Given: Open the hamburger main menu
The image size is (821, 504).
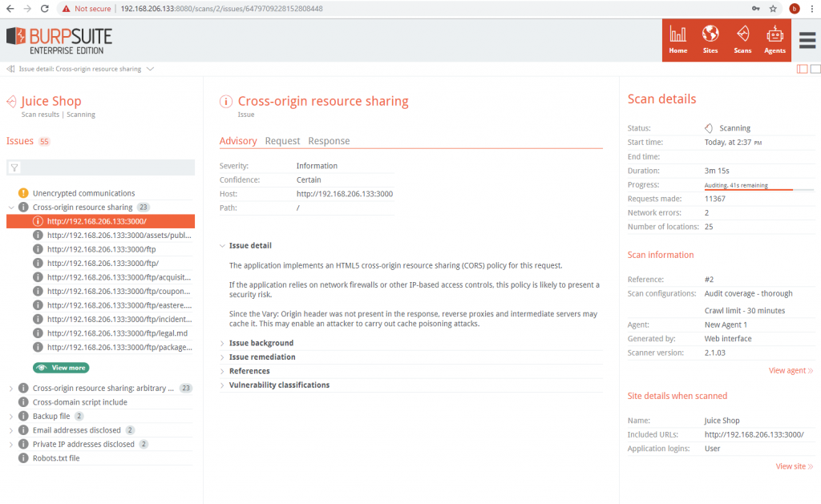Looking at the screenshot, I should coord(807,40).
